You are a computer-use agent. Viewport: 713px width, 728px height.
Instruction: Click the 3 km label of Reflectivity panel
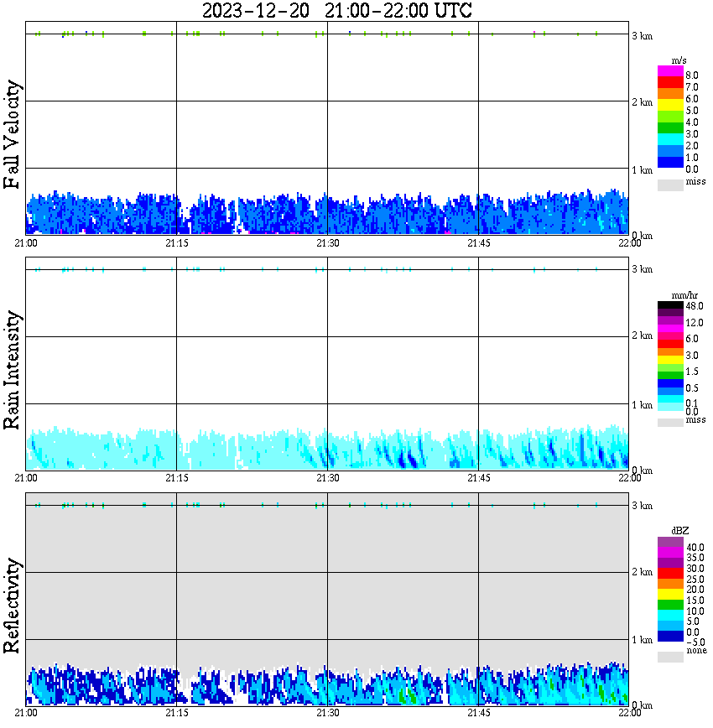point(643,506)
